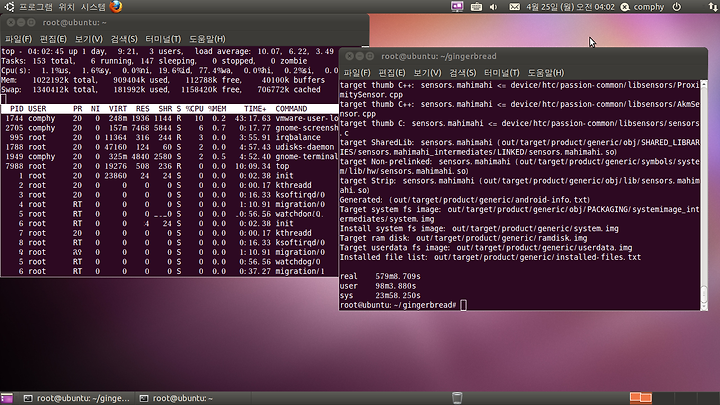Image resolution: width=720 pixels, height=405 pixels.
Task: Minimize the root@ubuntu: ~ terminal window
Action: coord(21,22)
